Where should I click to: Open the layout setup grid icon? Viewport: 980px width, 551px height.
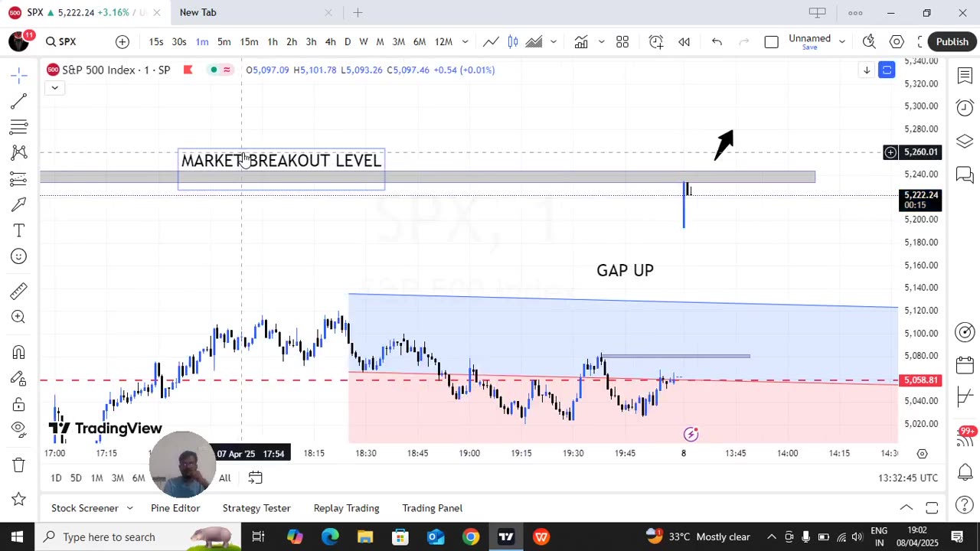click(622, 42)
